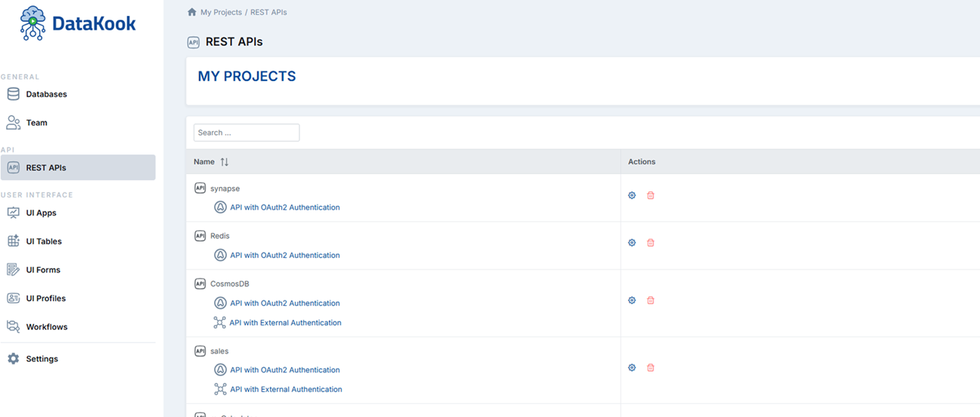Delete the sales project via trash icon
The width and height of the screenshot is (980, 417).
[650, 368]
